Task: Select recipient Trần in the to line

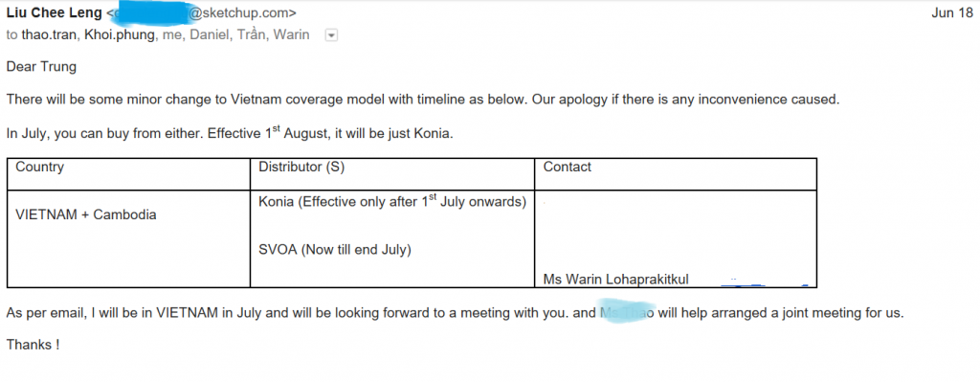Action: pyautogui.click(x=251, y=35)
